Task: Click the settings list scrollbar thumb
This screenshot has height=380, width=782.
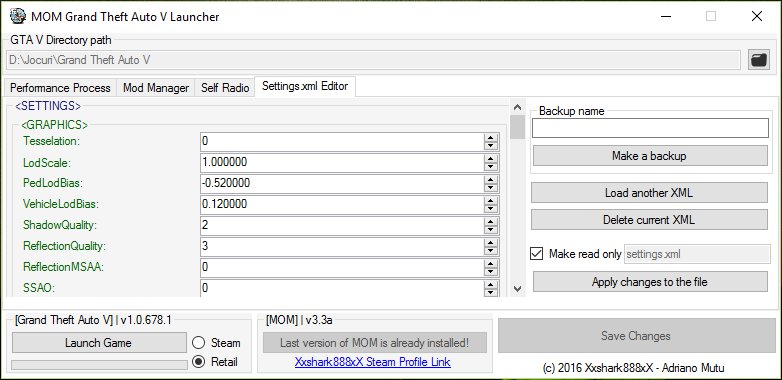Action: [x=518, y=127]
